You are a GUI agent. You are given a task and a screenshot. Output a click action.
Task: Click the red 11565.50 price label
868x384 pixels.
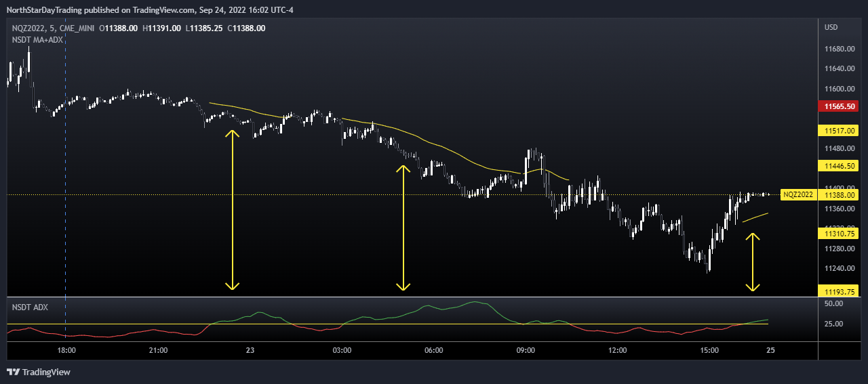[840, 106]
